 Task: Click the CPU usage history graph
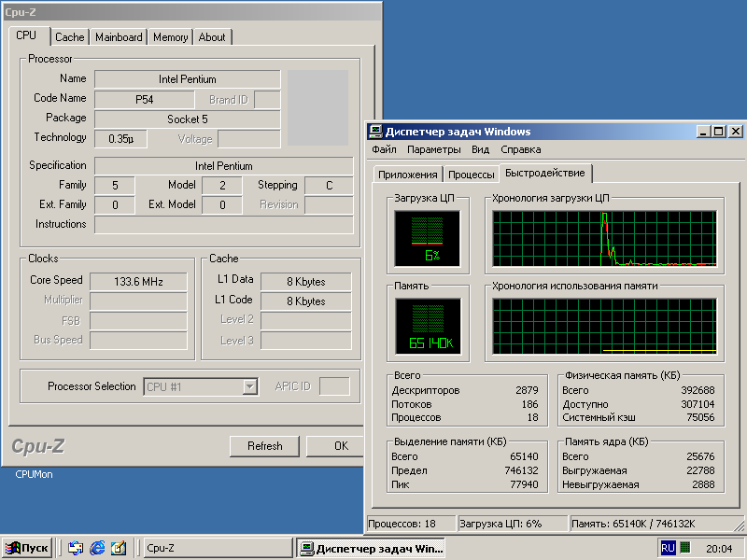tap(604, 238)
